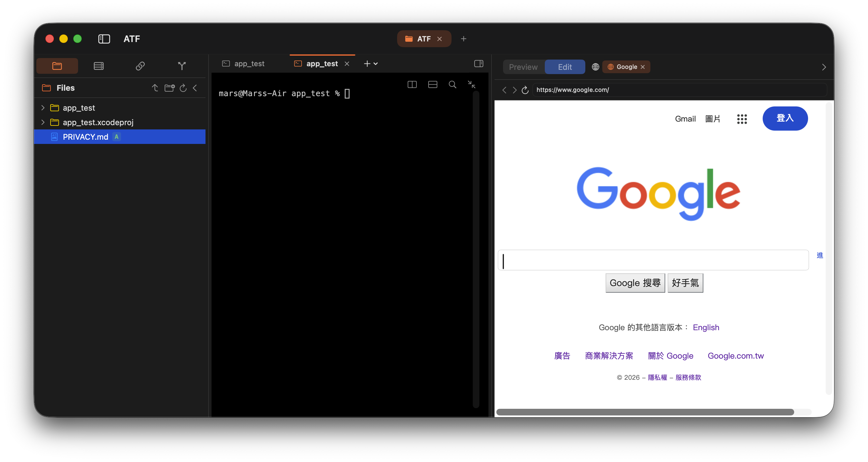Open new terminal dropdown arrow
The height and width of the screenshot is (462, 868).
[x=376, y=63]
